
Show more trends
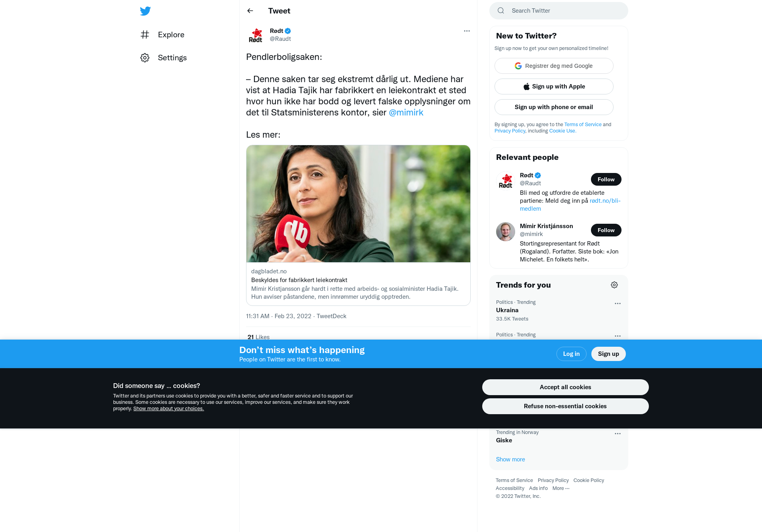(510, 459)
